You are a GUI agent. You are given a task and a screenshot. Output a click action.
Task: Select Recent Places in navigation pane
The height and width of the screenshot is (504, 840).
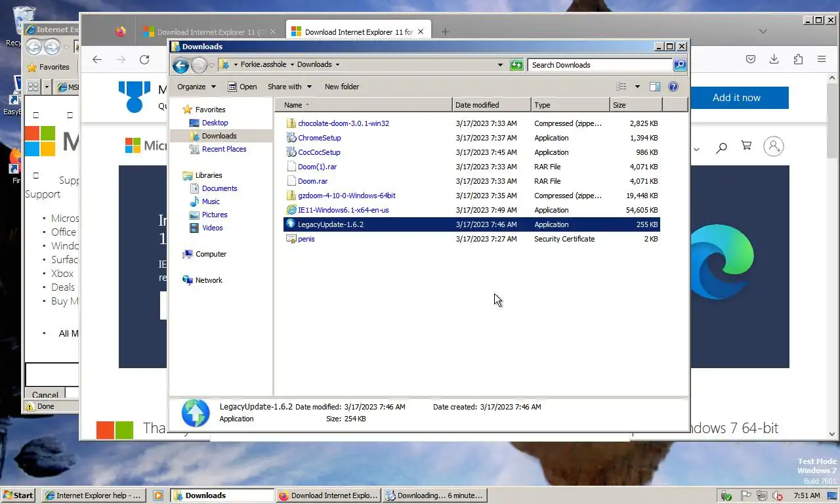pyautogui.click(x=224, y=149)
